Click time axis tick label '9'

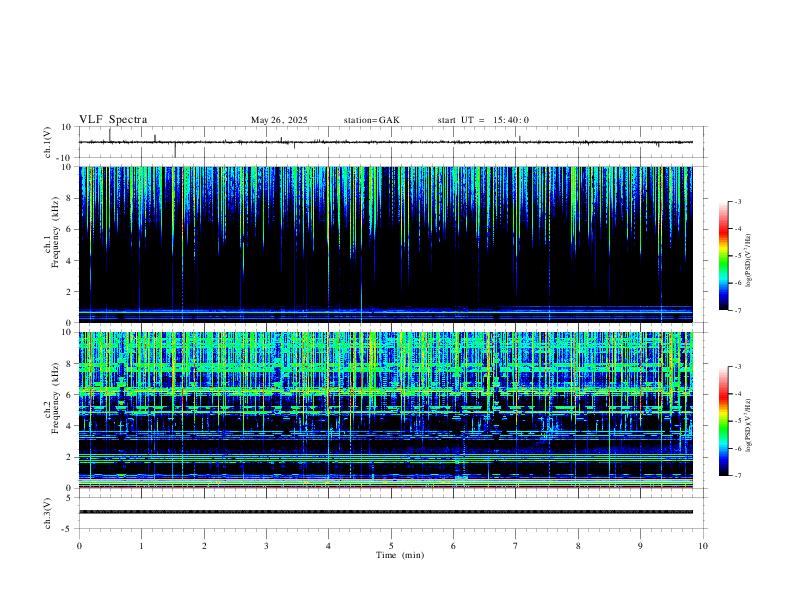640,546
